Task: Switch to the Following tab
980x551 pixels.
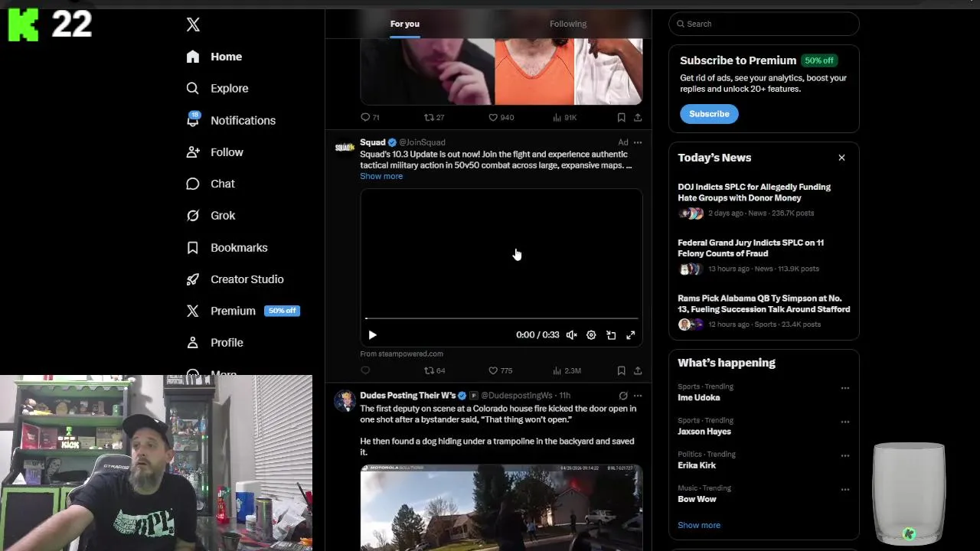Action: [568, 24]
